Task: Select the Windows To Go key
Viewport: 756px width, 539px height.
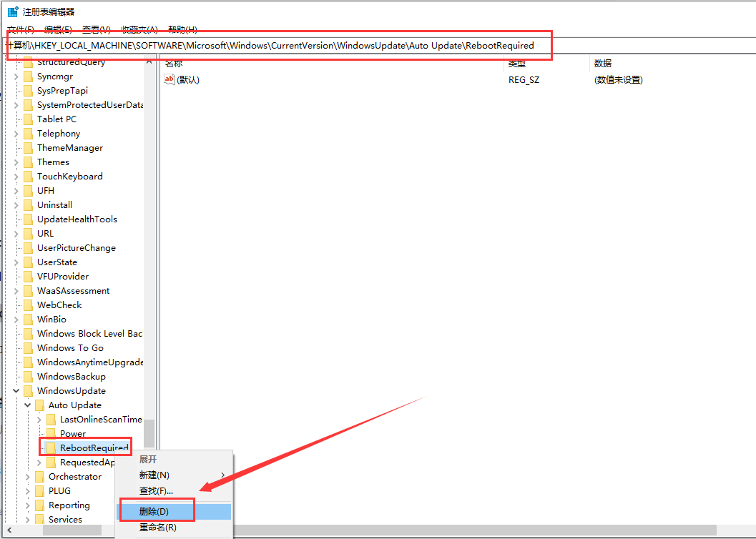Action: pos(70,347)
